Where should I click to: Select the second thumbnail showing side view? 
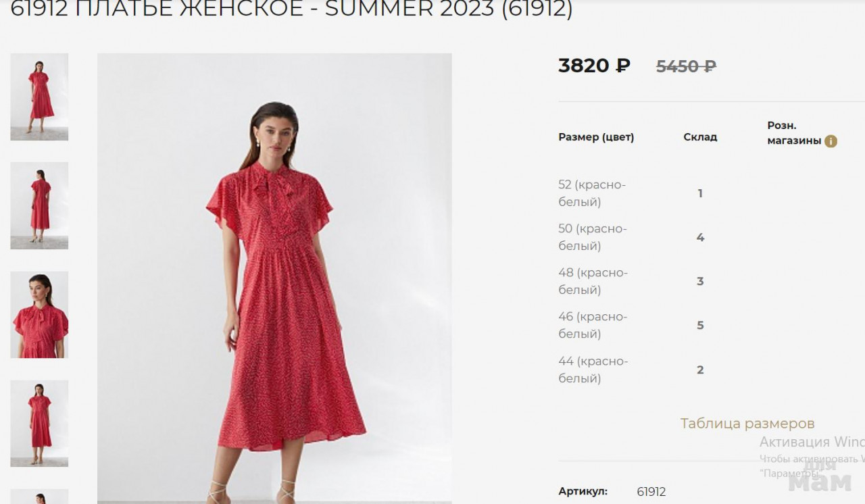coord(39,205)
